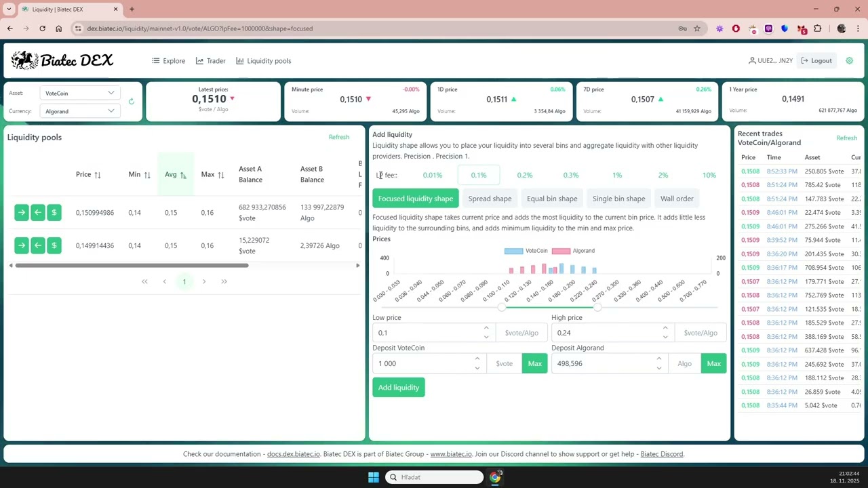868x488 pixels.
Task: Click the left-arrow action for the 0,150994986 pool
Action: click(38, 213)
